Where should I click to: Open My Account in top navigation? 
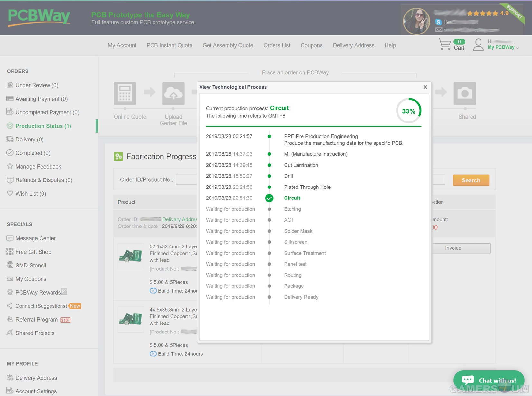click(x=122, y=45)
